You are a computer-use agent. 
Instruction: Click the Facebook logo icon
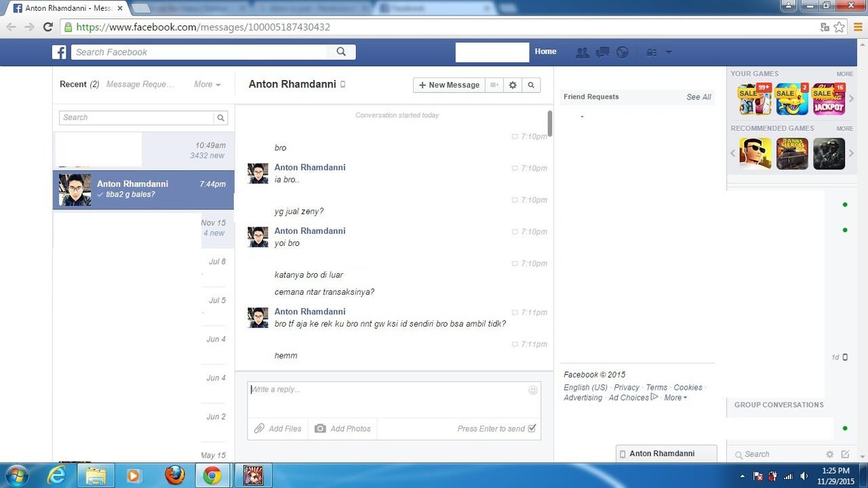[60, 52]
